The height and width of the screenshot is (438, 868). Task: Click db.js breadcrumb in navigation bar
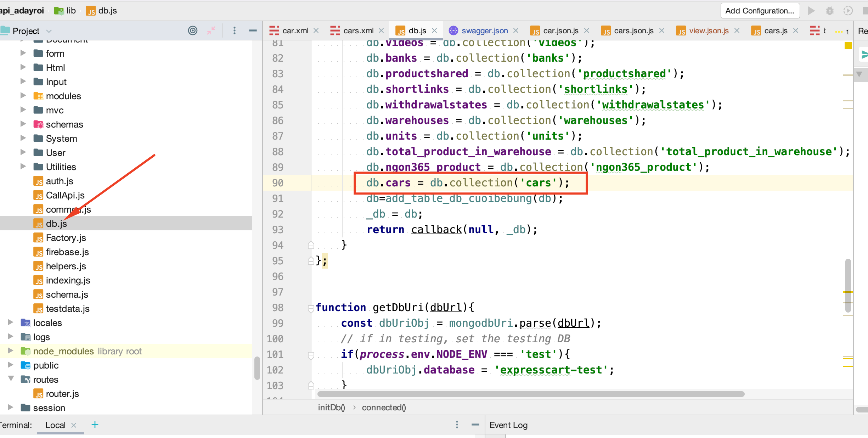tap(101, 11)
